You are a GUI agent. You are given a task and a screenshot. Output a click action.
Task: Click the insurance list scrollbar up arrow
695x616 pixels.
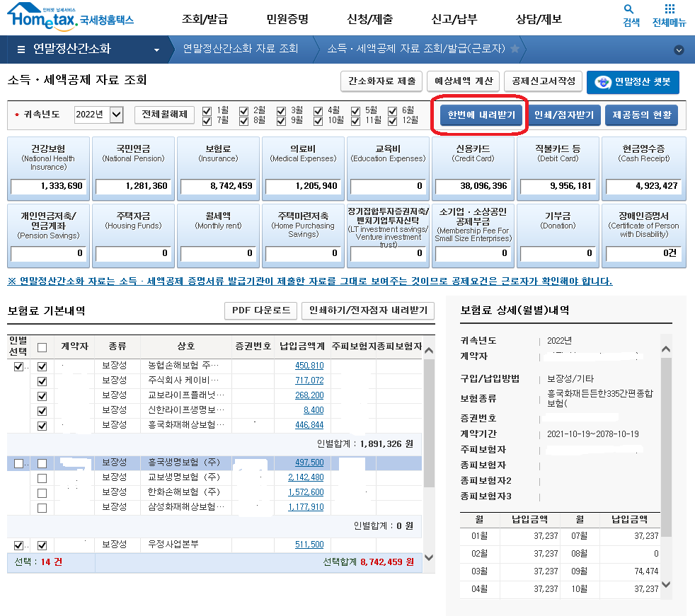tap(429, 351)
